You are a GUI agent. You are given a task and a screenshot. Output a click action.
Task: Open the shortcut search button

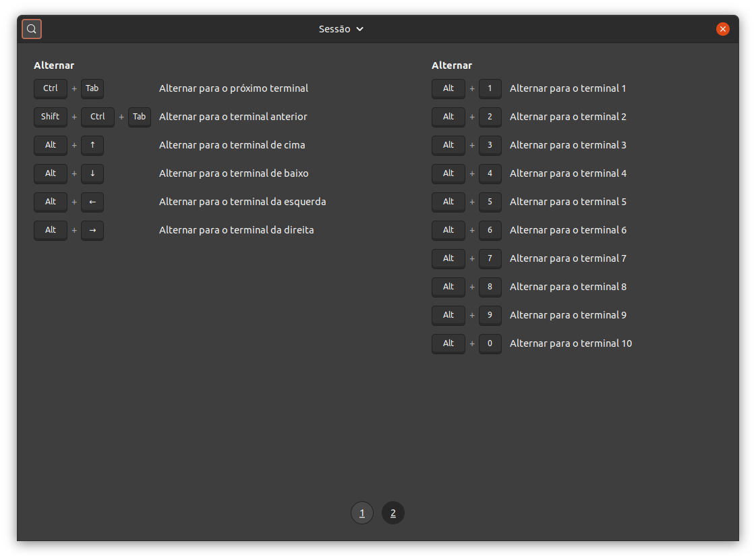(x=32, y=29)
